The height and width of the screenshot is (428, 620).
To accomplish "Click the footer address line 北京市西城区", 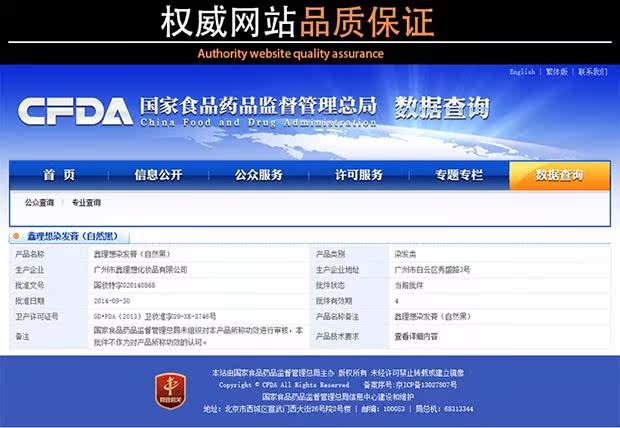I will point(277,409).
